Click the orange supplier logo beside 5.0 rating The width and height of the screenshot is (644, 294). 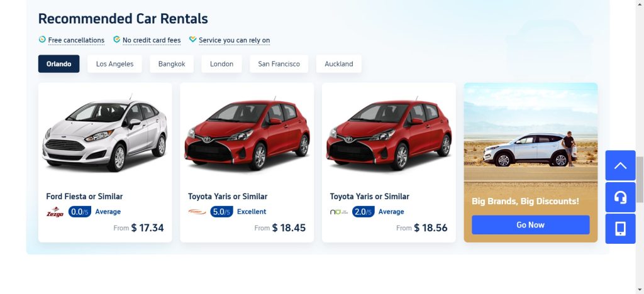point(197,212)
